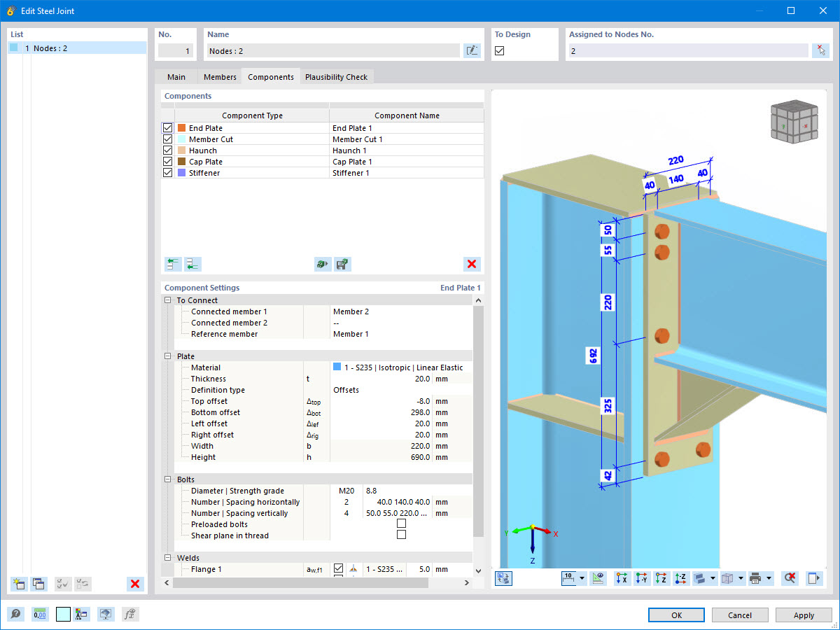Insert component at end icon

pos(192,264)
